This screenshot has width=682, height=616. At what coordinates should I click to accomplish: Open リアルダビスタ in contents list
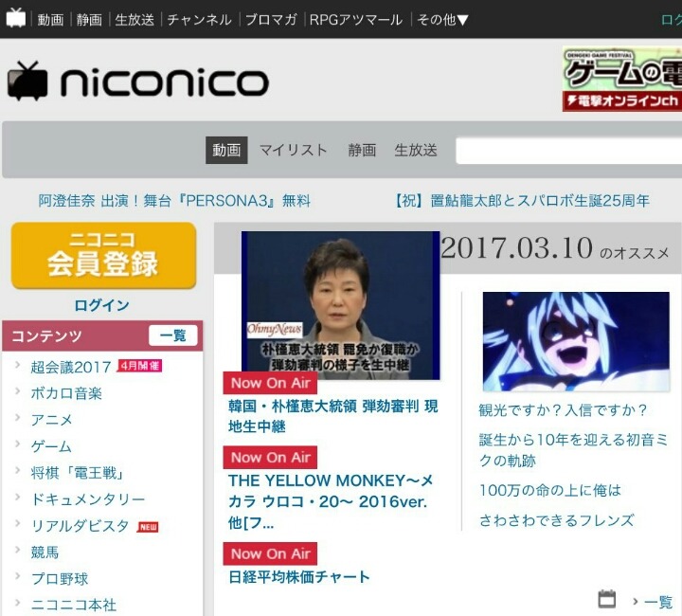80,526
